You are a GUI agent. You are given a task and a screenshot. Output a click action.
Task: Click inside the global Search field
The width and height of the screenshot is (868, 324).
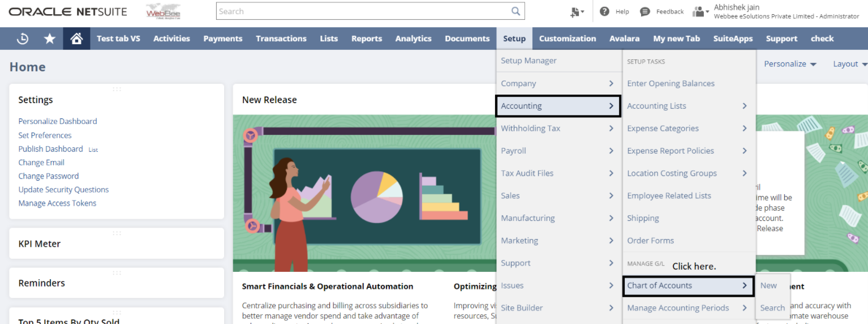click(362, 11)
